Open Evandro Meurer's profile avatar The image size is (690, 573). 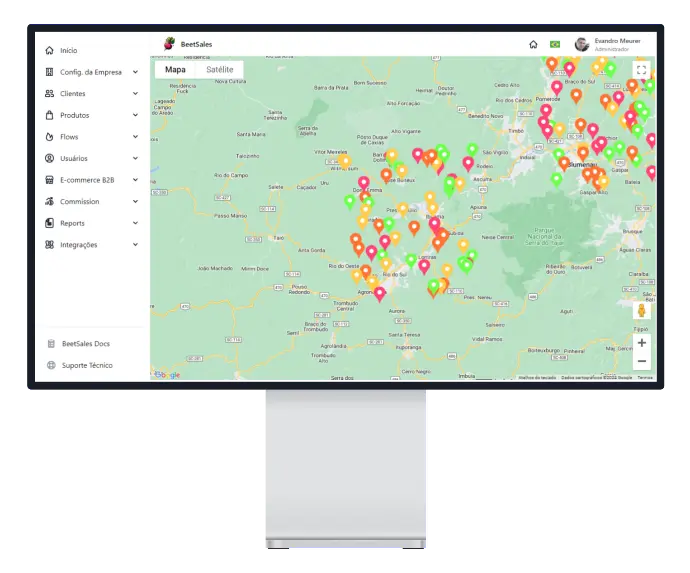[581, 44]
